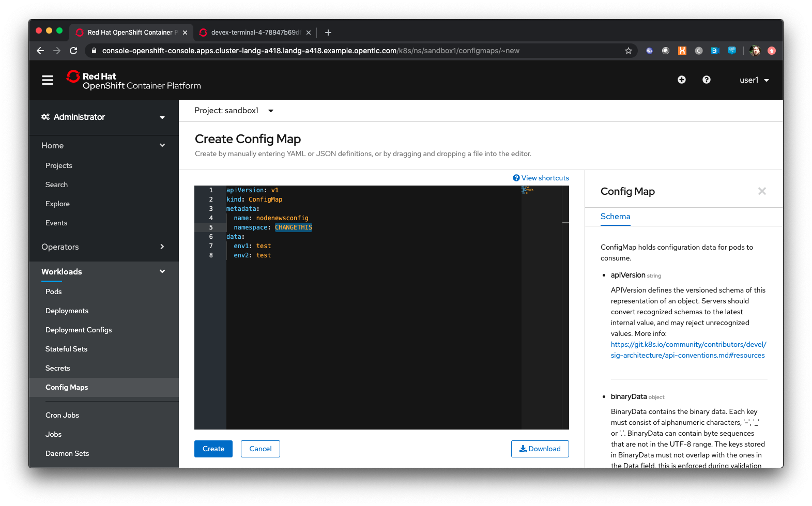The width and height of the screenshot is (812, 506).
Task: Open the Administrator perspective switcher
Action: 103,117
